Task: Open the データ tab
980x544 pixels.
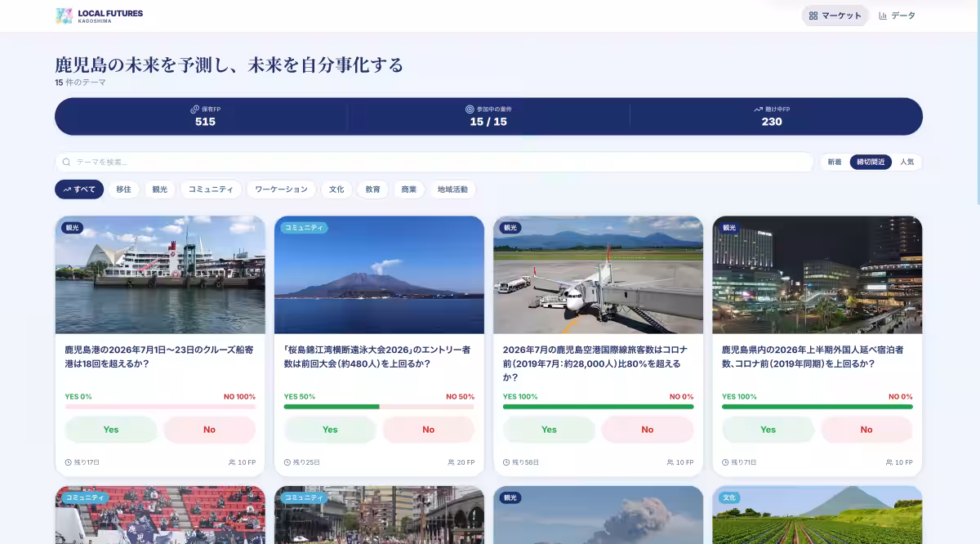Action: (x=897, y=16)
